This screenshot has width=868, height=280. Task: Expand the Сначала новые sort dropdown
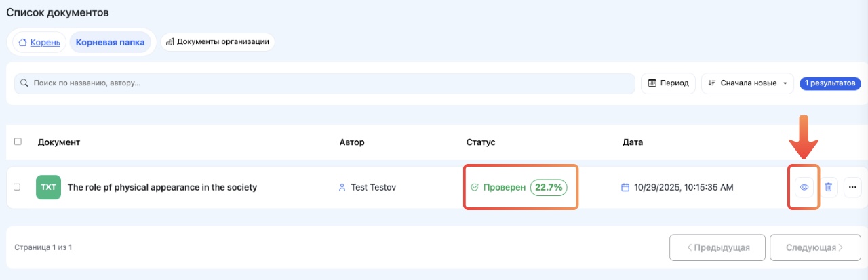coord(747,83)
